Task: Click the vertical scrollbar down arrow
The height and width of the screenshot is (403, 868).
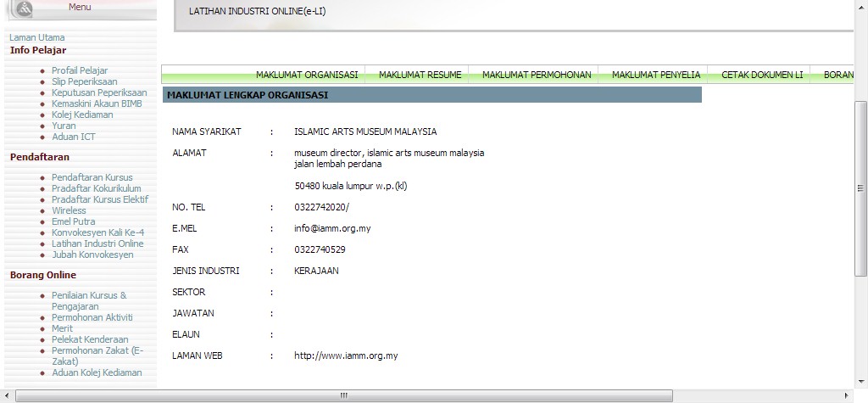Action: tap(860, 382)
